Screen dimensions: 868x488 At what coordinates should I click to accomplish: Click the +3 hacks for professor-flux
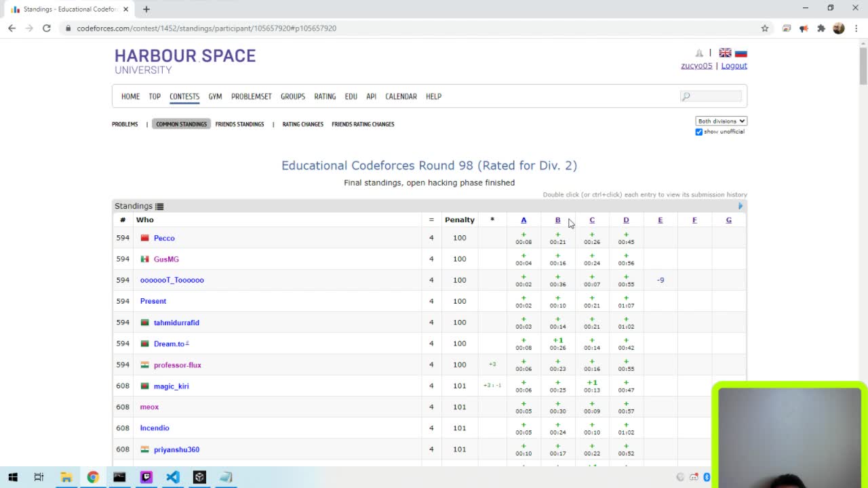492,365
